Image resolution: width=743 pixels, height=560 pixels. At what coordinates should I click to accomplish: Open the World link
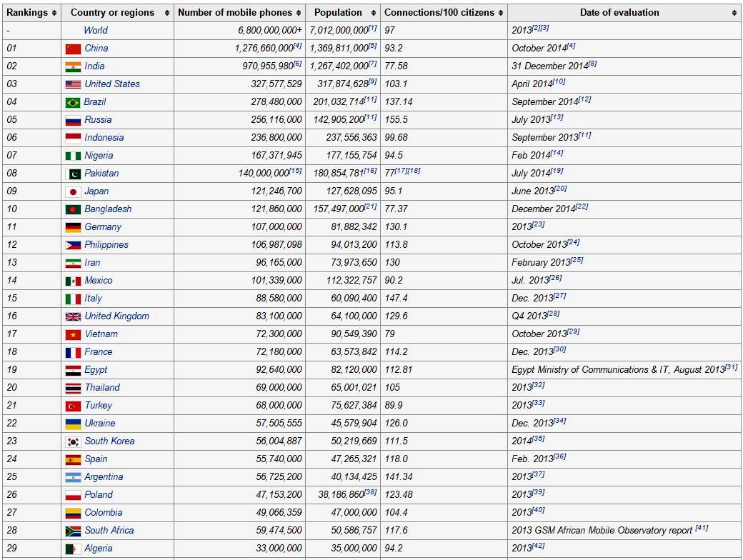pyautogui.click(x=96, y=30)
